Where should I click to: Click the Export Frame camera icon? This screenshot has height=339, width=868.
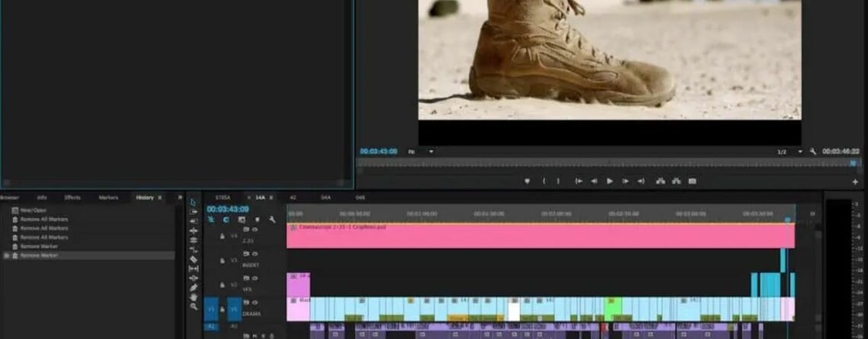692,181
